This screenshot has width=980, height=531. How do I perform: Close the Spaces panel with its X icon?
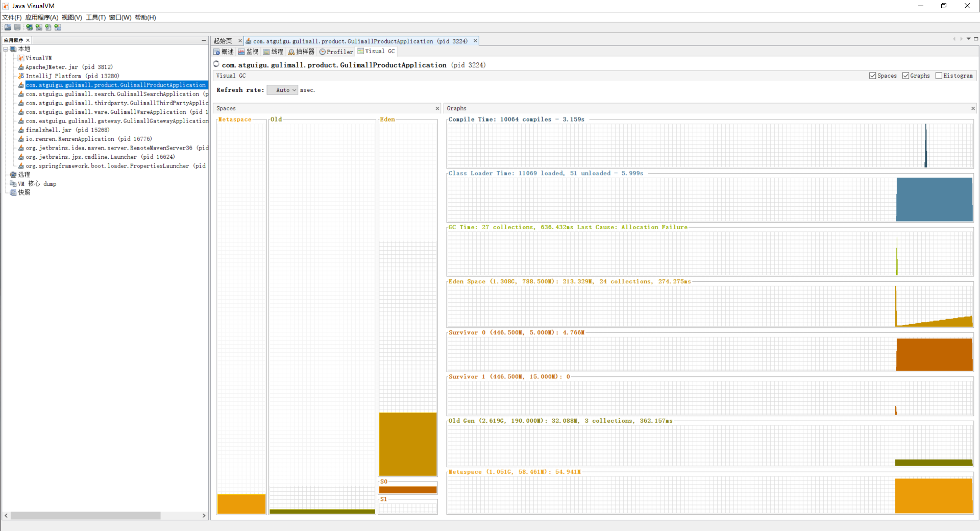click(437, 108)
